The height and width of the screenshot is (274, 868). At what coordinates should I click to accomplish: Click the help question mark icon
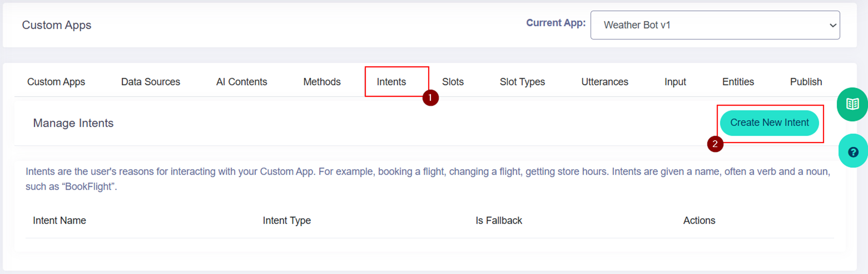853,152
